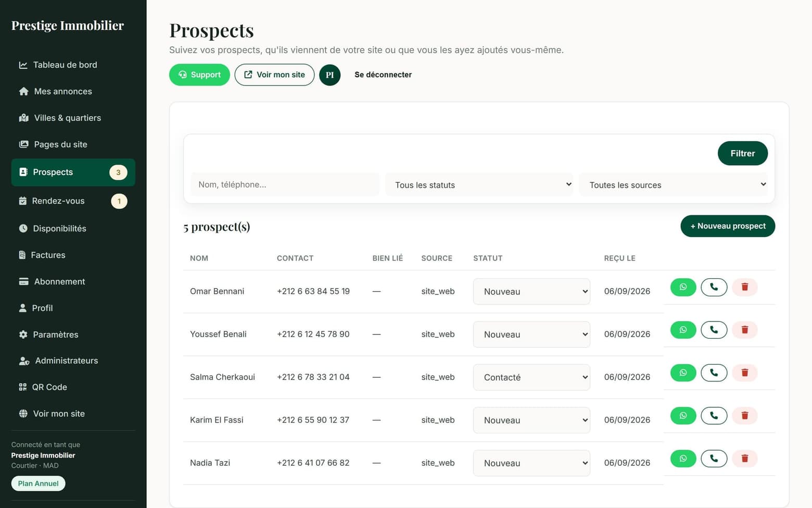Call Youssef Benali via phone icon
Screen dimensions: 812x508
pos(714,330)
